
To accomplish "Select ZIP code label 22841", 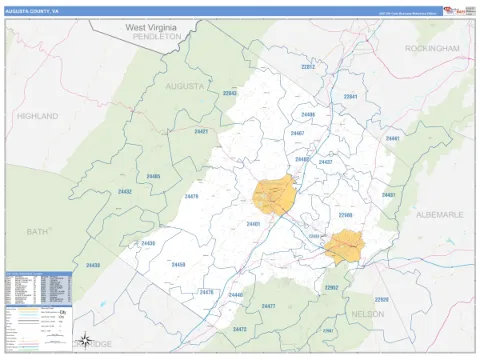I will (350, 97).
